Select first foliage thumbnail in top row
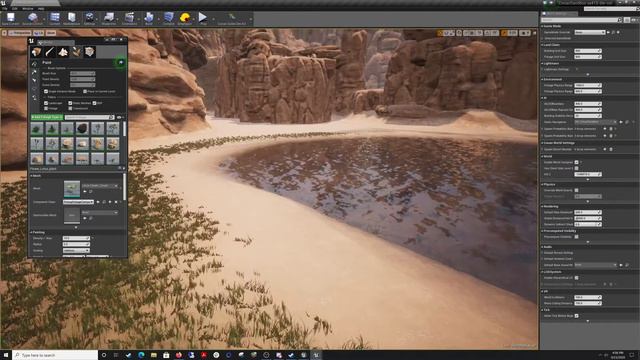Screen dimensions: 640x360 (37, 129)
